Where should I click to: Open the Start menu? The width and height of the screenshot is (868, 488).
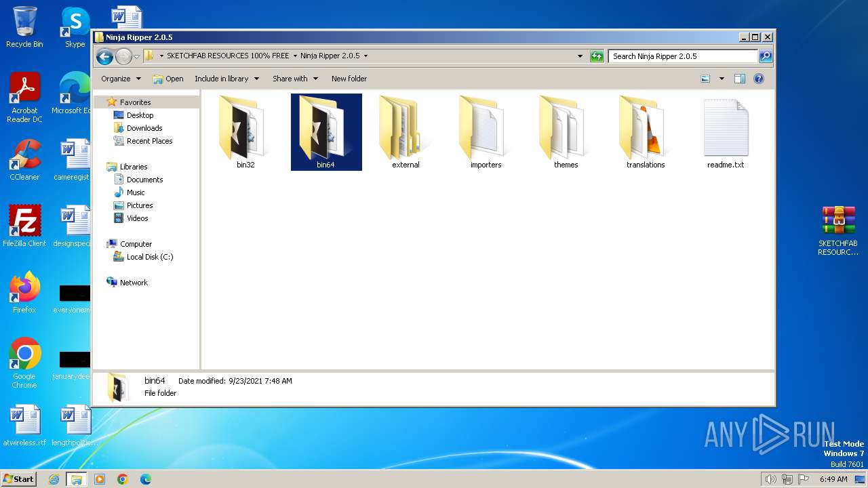[19, 479]
